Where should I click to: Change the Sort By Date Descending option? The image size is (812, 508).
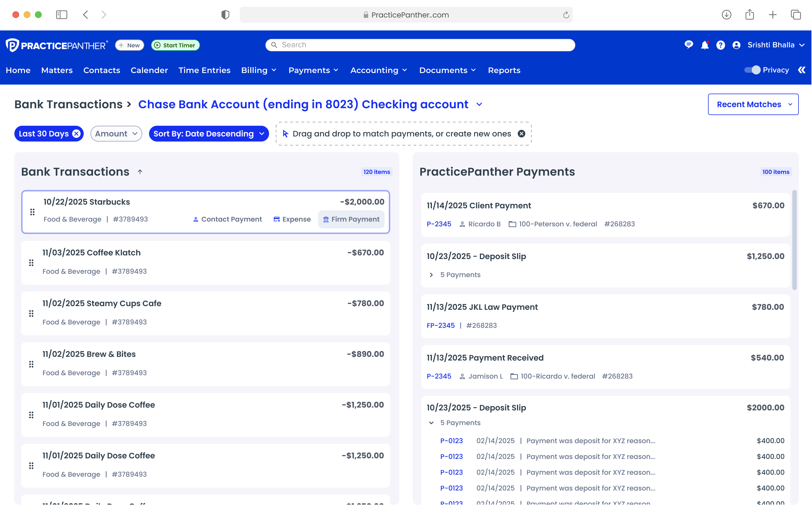pyautogui.click(x=208, y=133)
